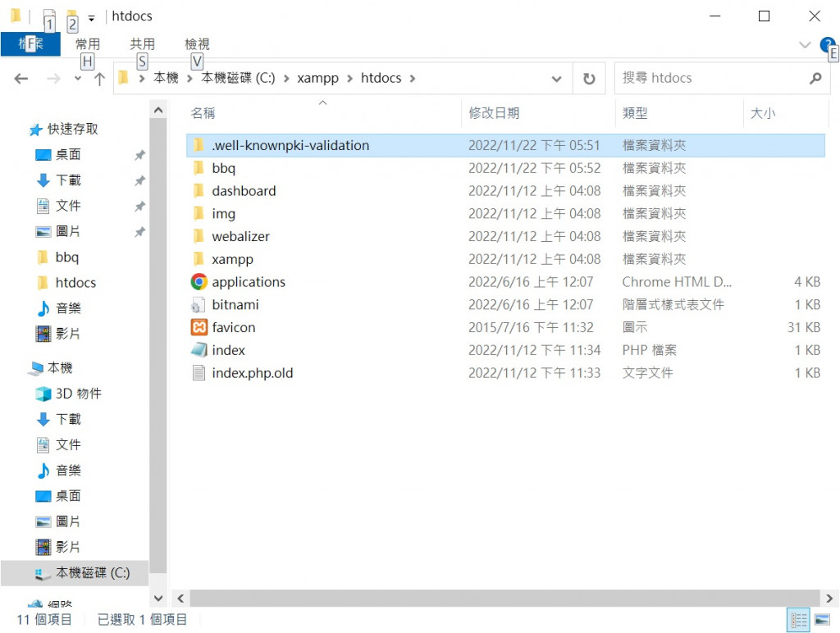Open Customize Quick Access Toolbar dropdown
Screen dimensions: 840x633
tap(92, 18)
